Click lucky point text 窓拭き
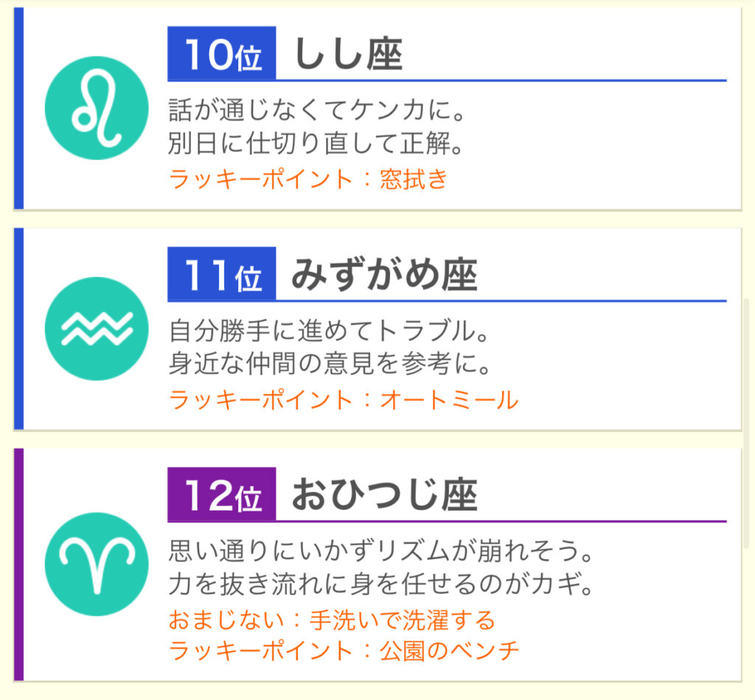This screenshot has height=700, width=755. click(414, 179)
